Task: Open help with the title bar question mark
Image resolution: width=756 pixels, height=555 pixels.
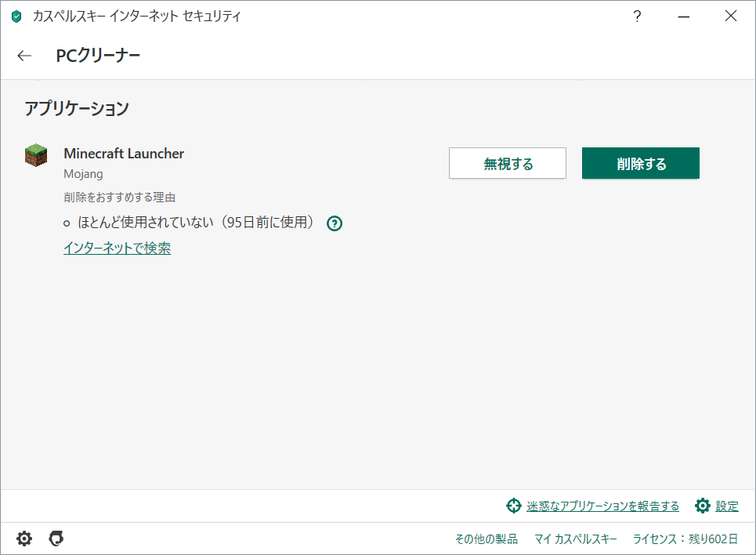Action: pyautogui.click(x=638, y=16)
